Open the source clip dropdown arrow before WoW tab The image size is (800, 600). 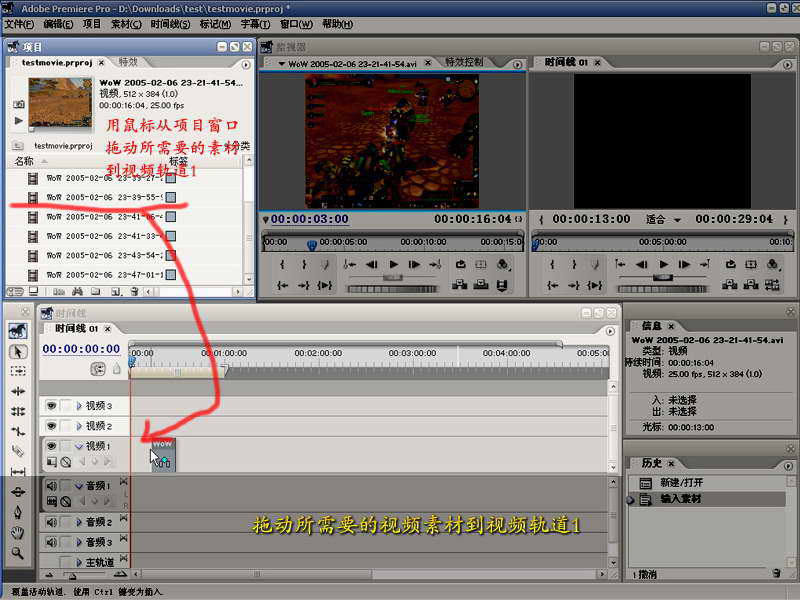tap(282, 64)
